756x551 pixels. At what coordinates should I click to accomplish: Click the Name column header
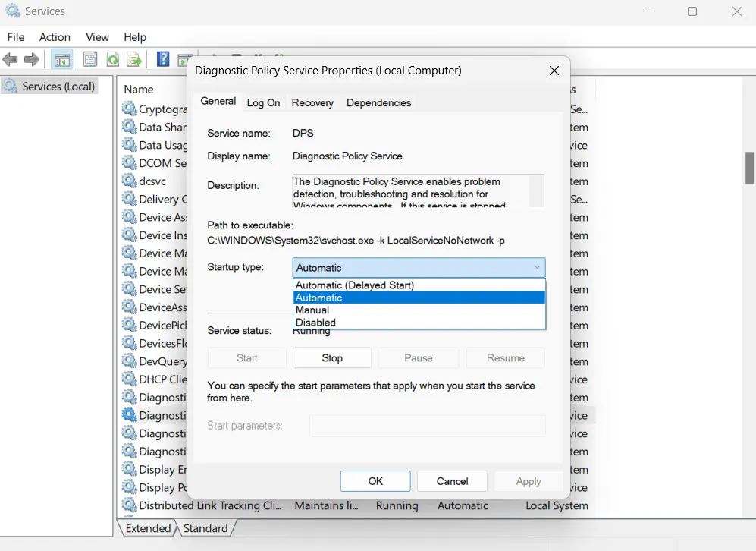pyautogui.click(x=138, y=90)
